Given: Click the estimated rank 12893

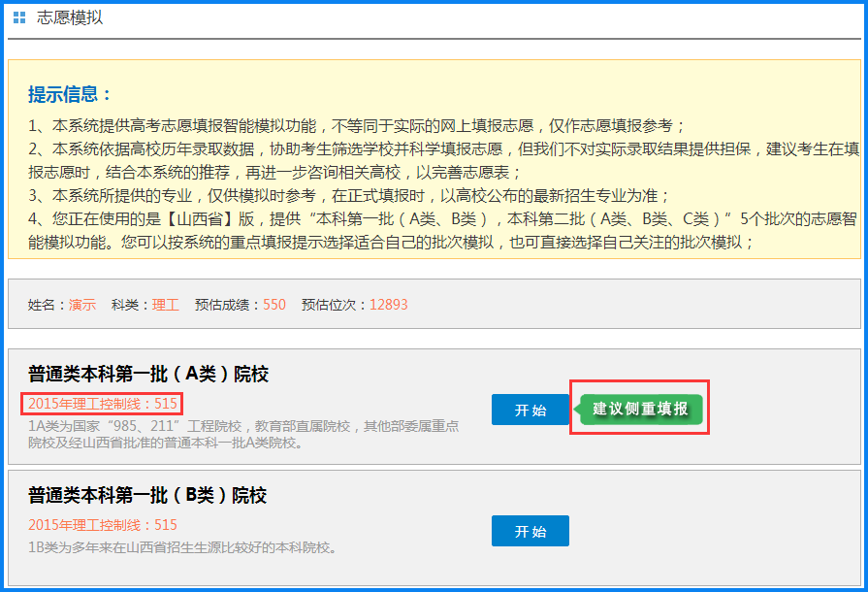Looking at the screenshot, I should (x=389, y=305).
